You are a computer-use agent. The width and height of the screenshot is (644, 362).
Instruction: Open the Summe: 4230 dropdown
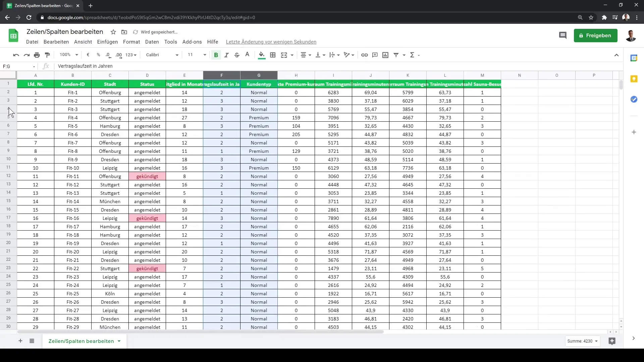(x=582, y=341)
